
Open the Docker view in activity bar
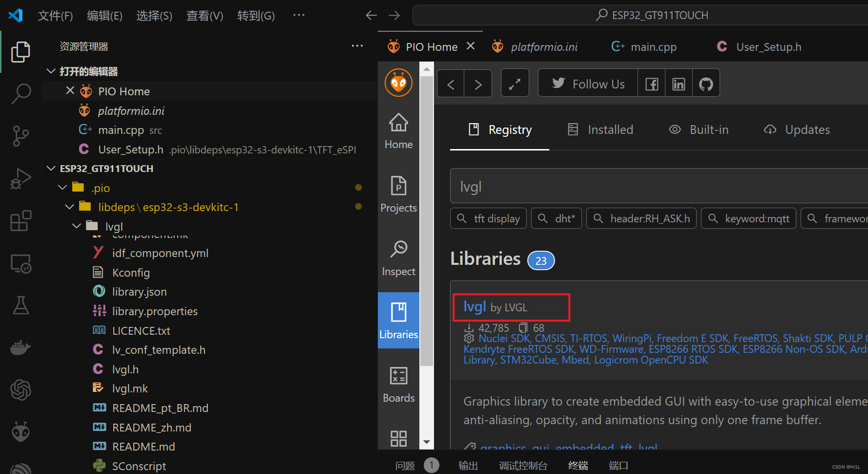21,348
